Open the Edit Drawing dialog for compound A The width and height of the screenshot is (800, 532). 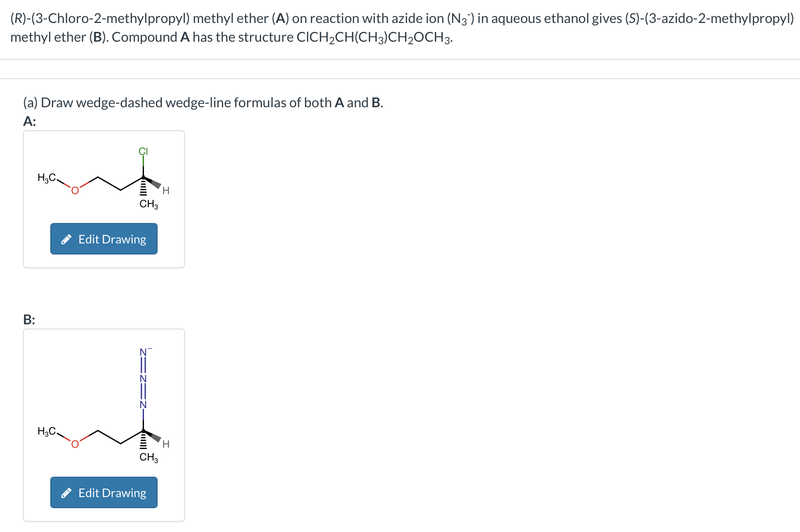pos(104,239)
